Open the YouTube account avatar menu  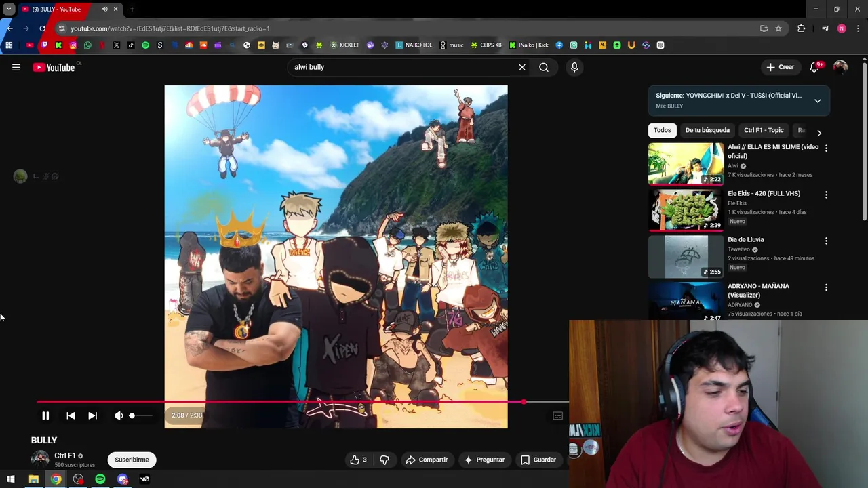pyautogui.click(x=840, y=67)
